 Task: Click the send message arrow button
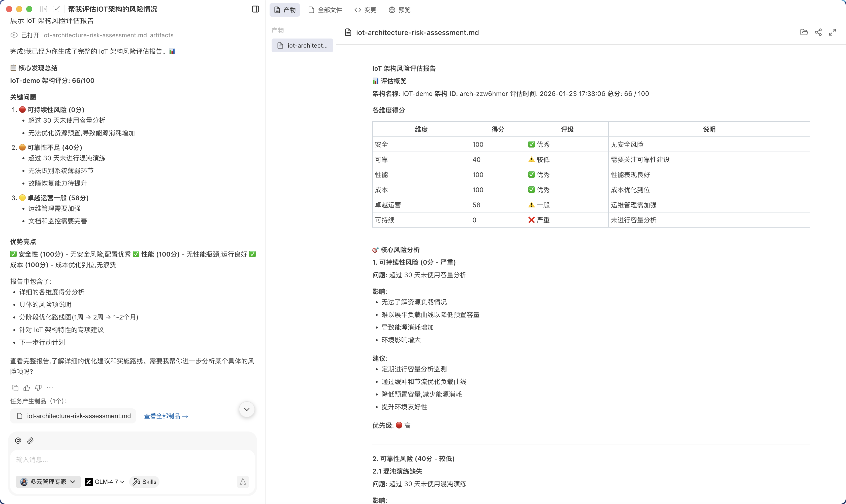243,482
